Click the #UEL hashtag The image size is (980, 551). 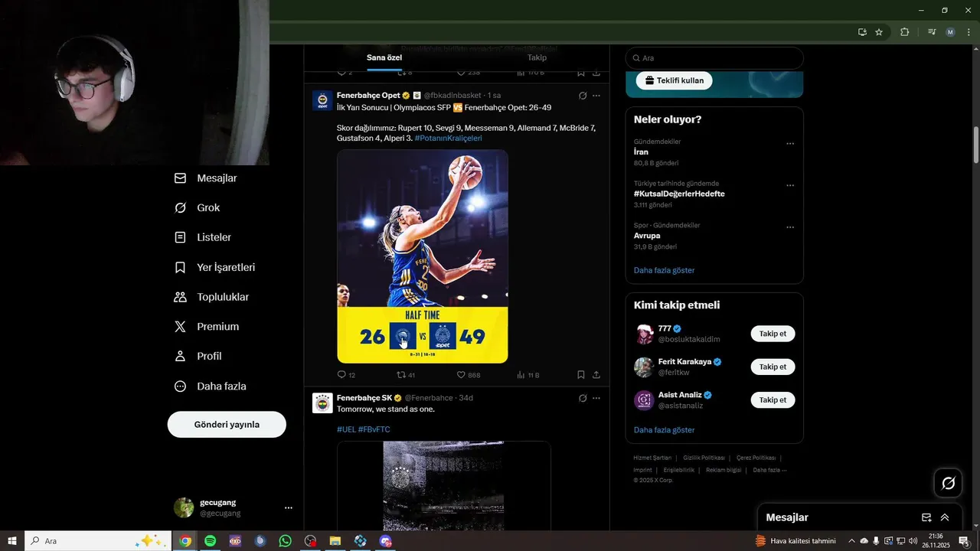pos(346,429)
